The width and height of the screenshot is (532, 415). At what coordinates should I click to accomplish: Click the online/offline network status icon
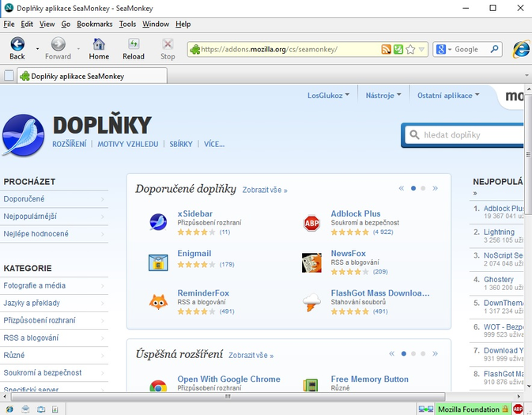[425, 409]
